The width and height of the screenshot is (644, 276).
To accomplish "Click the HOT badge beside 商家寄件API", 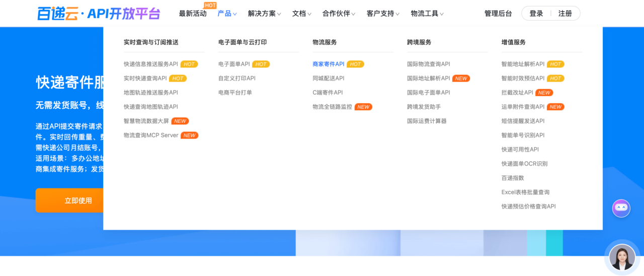I will 355,64.
